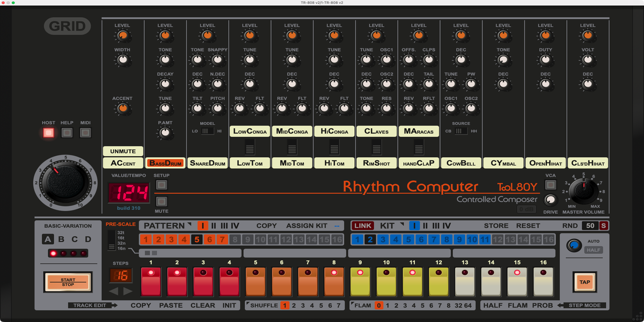644x322 pixels.
Task: Click the STEPS 16 display
Action: coord(121,276)
